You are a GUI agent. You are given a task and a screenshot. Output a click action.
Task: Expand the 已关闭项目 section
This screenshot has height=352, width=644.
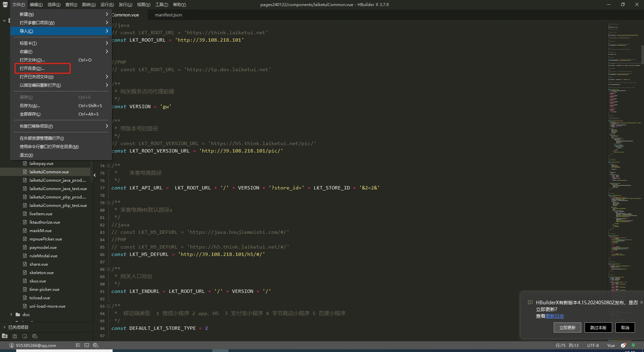4,327
